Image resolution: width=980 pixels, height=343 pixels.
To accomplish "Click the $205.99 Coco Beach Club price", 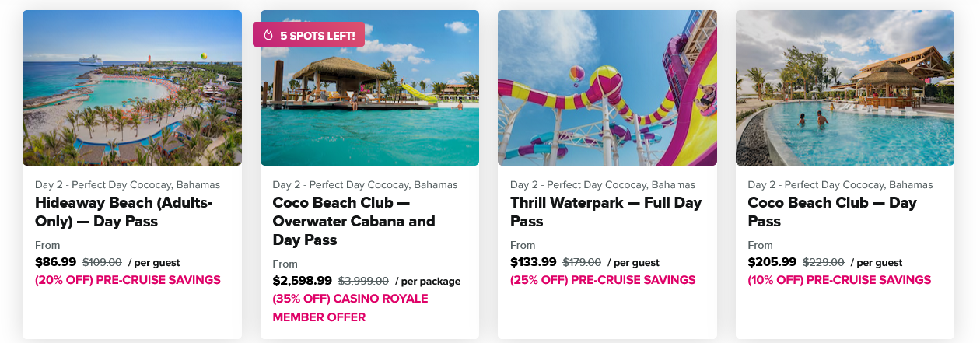I will tap(772, 262).
